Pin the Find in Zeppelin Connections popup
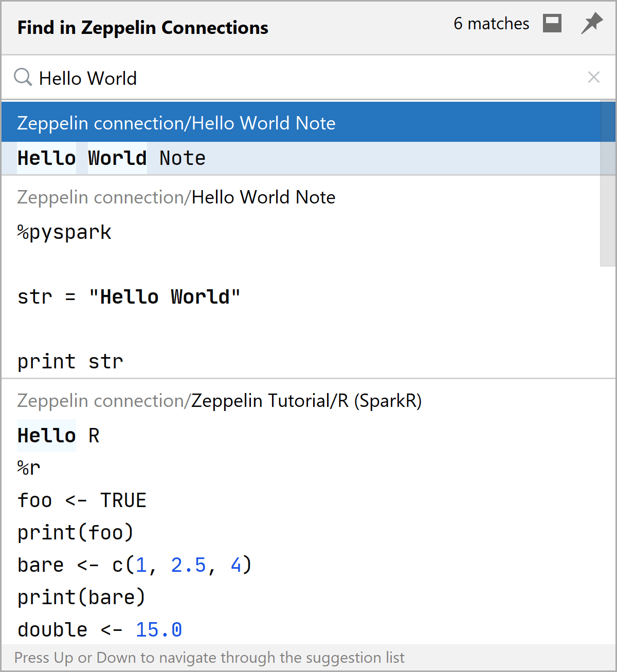The width and height of the screenshot is (617, 672). pos(592,24)
